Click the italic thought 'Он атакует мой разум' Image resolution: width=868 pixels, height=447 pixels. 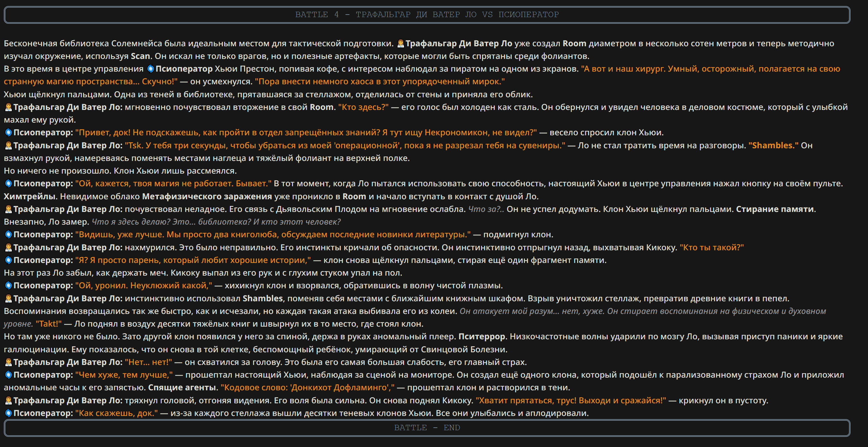pos(509,311)
